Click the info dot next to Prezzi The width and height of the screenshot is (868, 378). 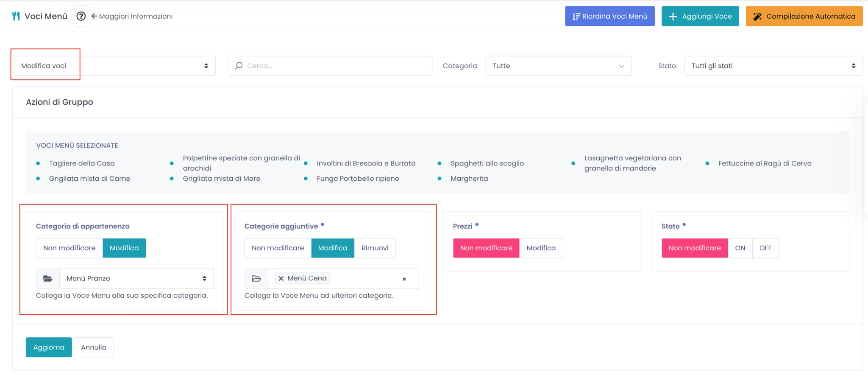(477, 224)
